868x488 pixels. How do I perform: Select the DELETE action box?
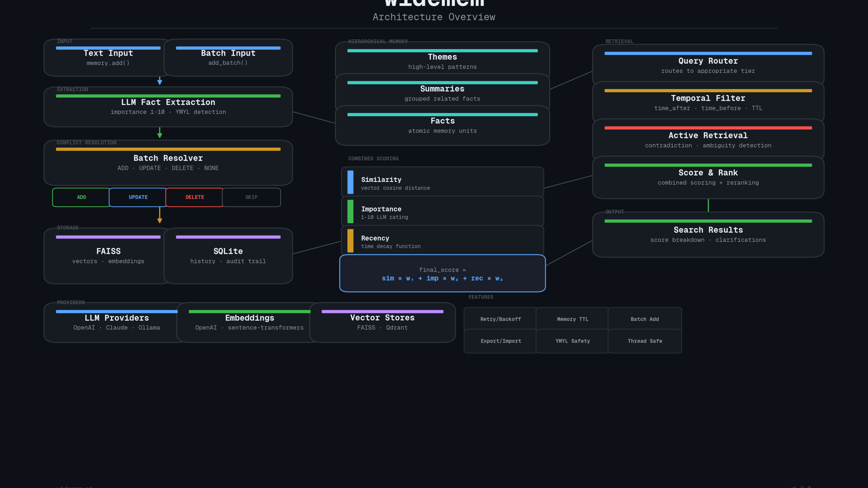pyautogui.click(x=194, y=197)
